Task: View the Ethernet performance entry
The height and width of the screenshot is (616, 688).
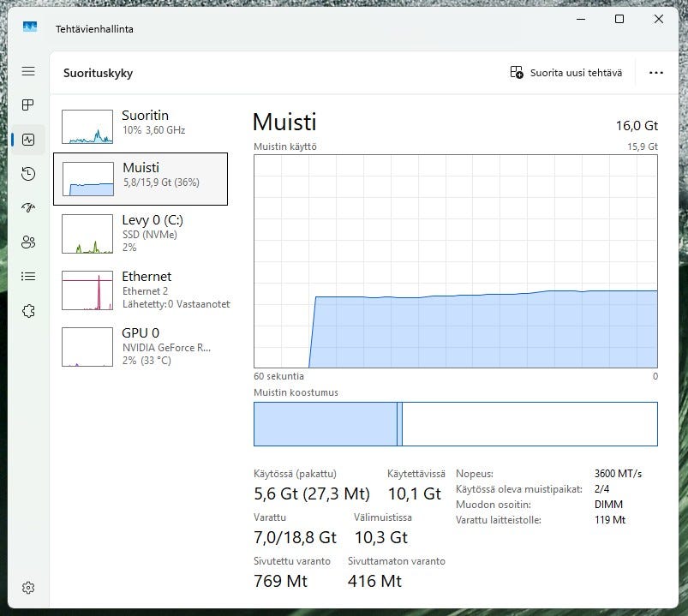Action: (x=141, y=289)
